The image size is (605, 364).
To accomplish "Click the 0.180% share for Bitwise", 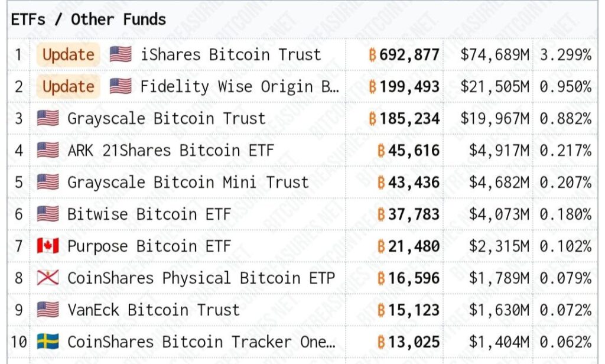I will [565, 214].
